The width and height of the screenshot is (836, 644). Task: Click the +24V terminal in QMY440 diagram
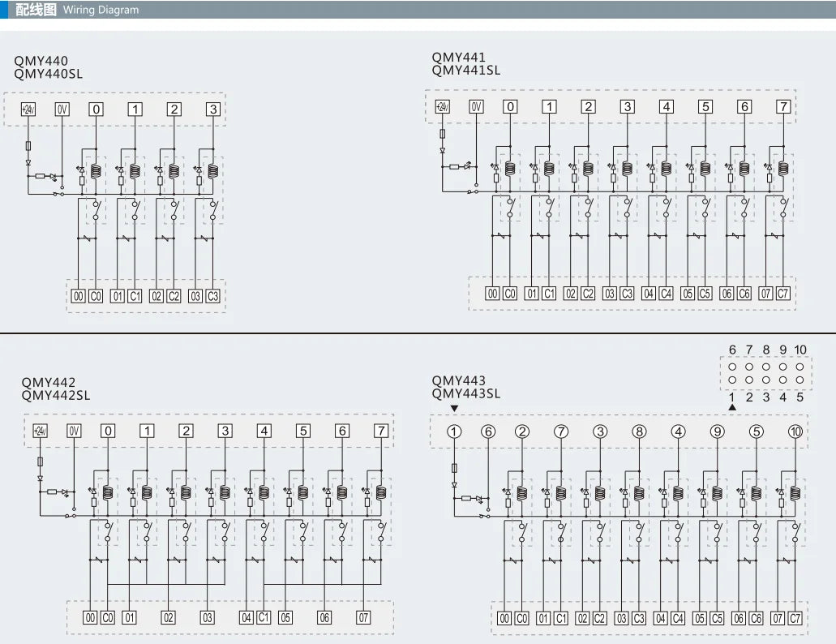point(28,109)
